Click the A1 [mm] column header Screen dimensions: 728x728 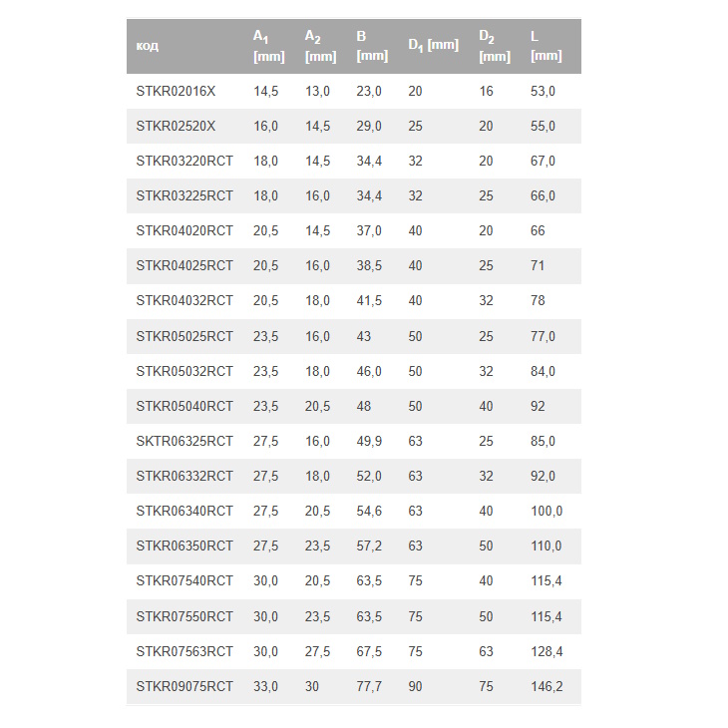269,46
